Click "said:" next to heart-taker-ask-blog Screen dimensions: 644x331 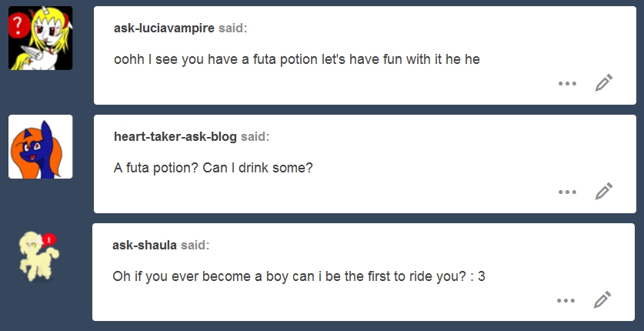255,137
